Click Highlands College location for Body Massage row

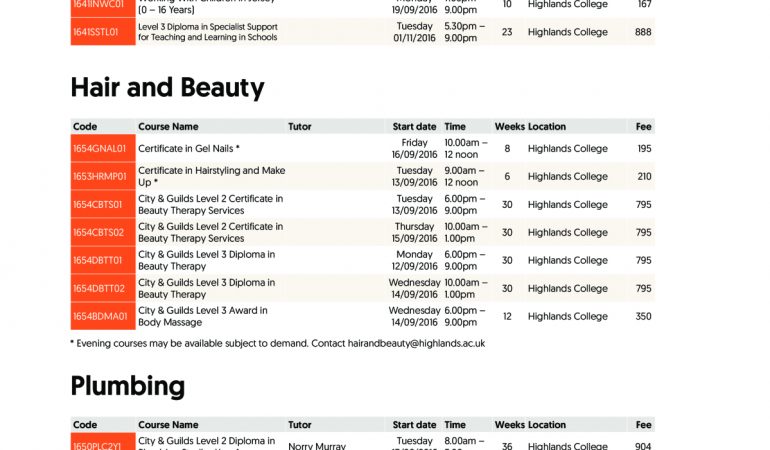(568, 316)
